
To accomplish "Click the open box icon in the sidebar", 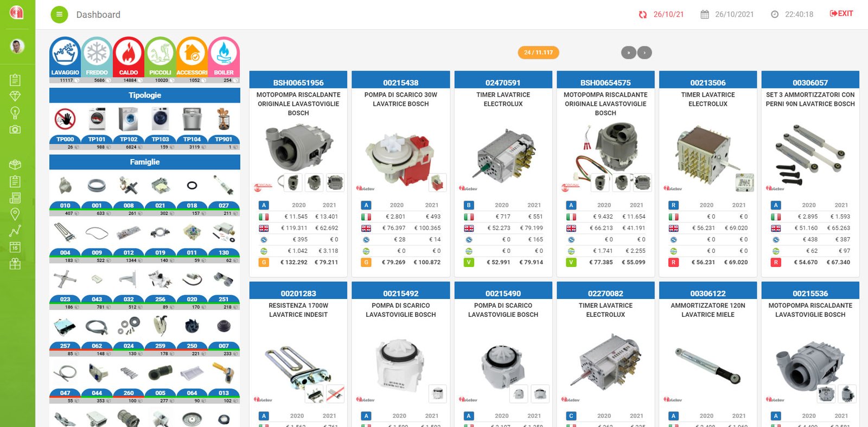I will 15,164.
